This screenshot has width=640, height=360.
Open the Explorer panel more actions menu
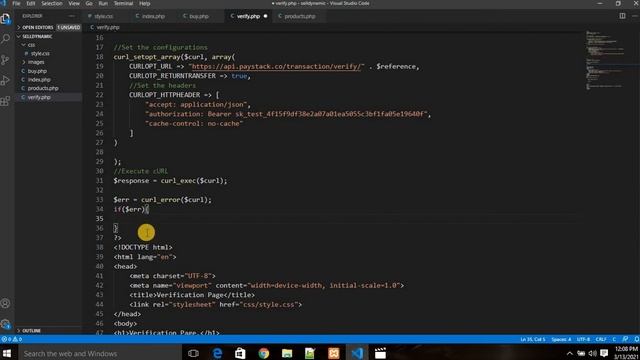[x=72, y=16]
